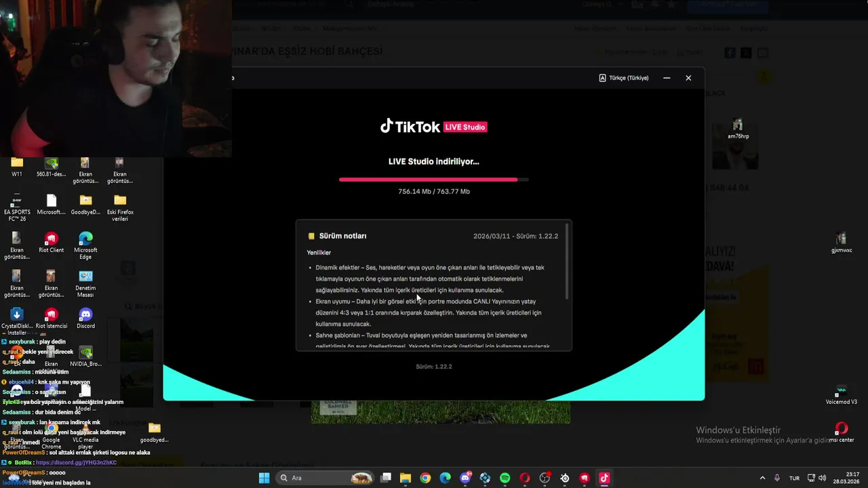868x488 pixels.
Task: Switch to TikTok LIVE Studio taskbar icon
Action: pyautogui.click(x=604, y=478)
